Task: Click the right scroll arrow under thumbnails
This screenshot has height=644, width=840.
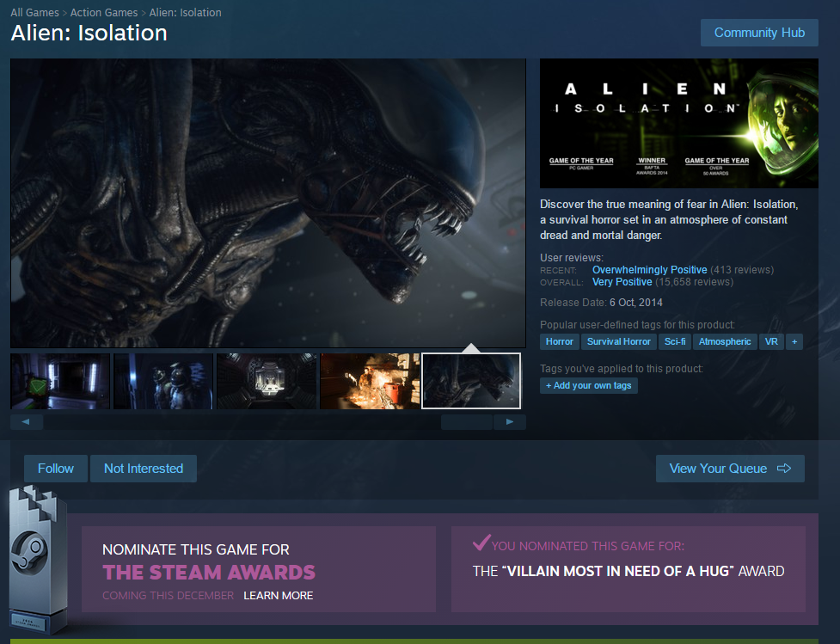Action: (510, 422)
